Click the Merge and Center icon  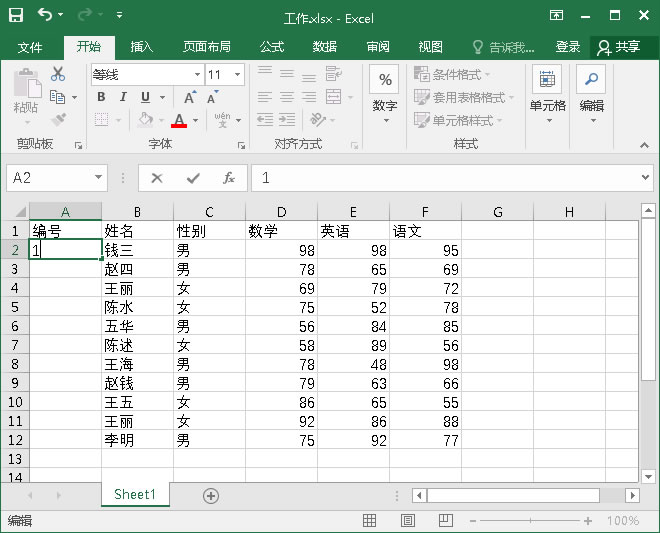tap(333, 97)
